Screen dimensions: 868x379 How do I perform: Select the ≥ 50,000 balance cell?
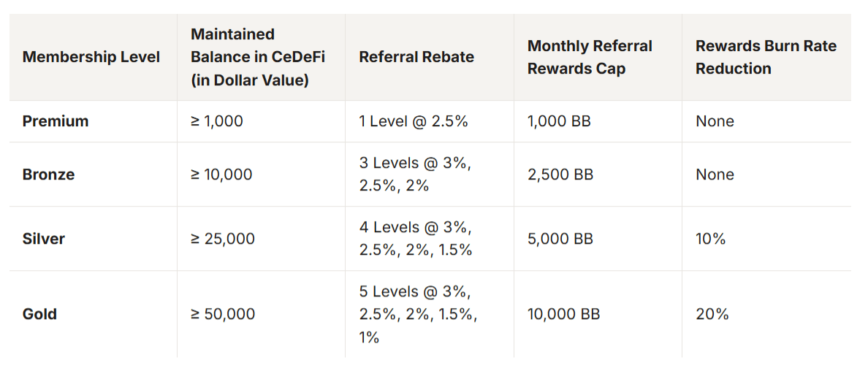click(223, 314)
